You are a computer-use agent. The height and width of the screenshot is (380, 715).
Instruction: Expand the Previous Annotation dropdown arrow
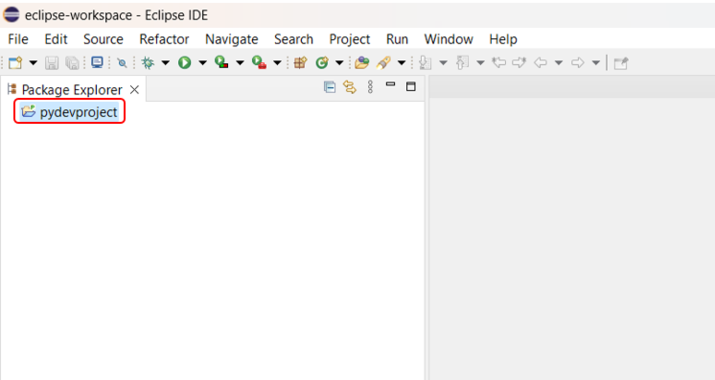[481, 62]
